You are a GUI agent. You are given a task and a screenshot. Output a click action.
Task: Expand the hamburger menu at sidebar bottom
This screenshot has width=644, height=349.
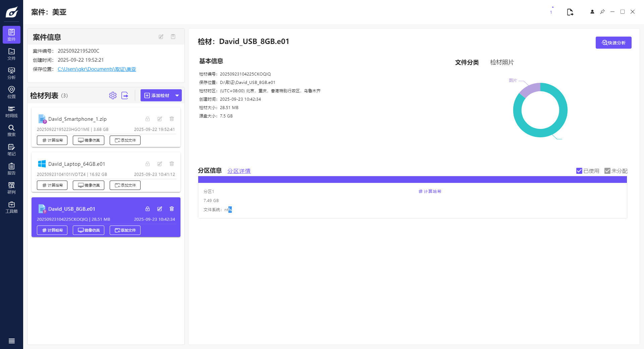[x=11, y=341]
